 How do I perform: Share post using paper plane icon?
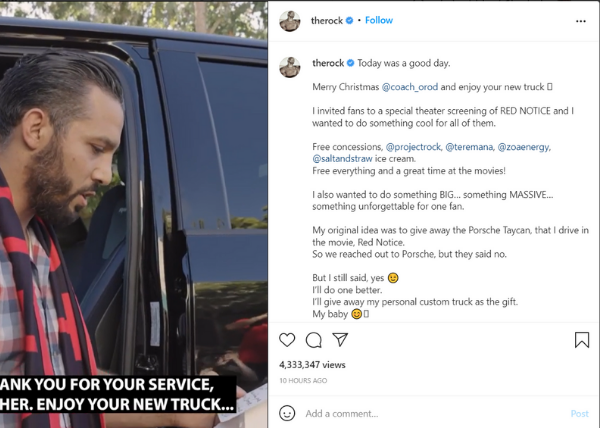pos(340,339)
